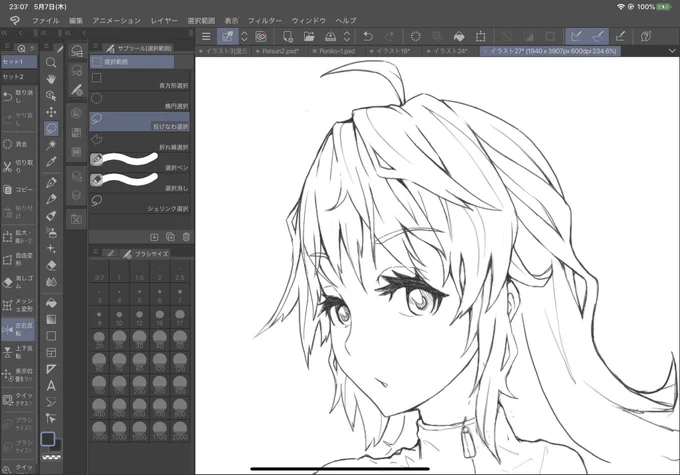Click the foreground main color swatch
The image size is (680, 475).
click(x=48, y=439)
